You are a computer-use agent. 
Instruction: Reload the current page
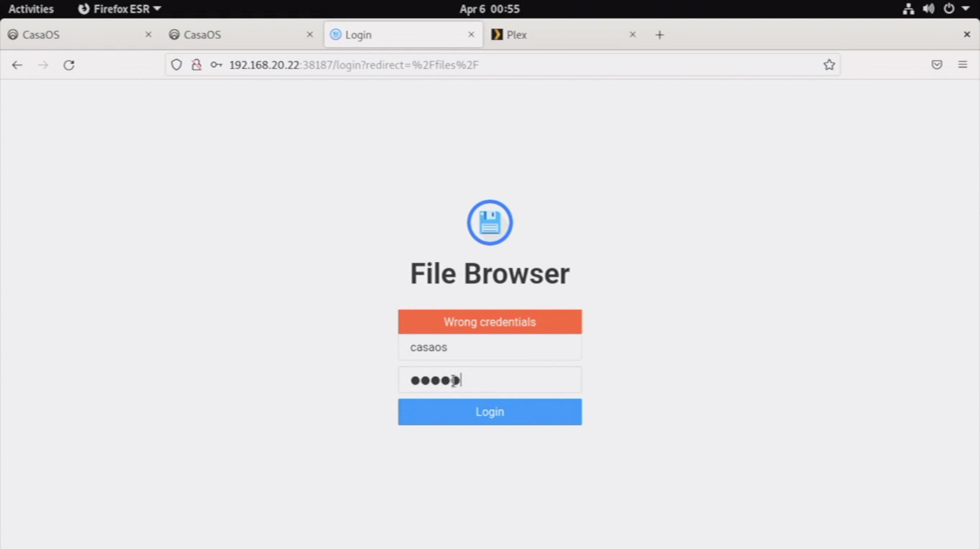[x=69, y=65]
